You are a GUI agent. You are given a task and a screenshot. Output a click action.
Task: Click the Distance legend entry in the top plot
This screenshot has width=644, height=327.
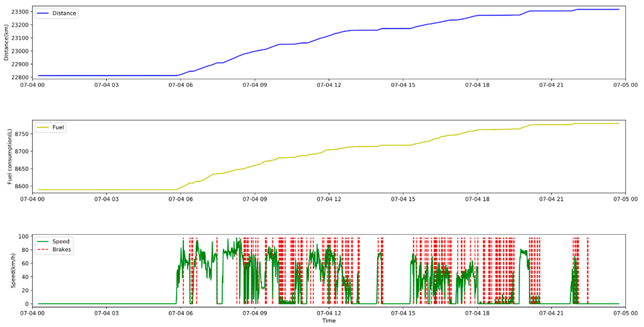click(57, 13)
